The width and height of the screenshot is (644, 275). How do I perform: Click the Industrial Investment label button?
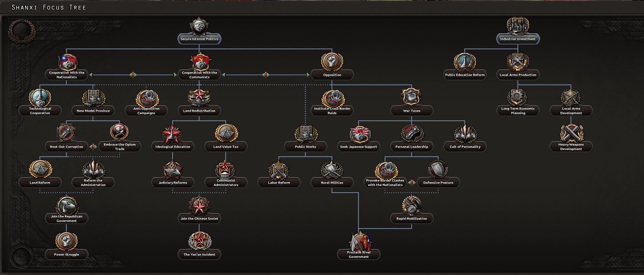[x=518, y=39]
